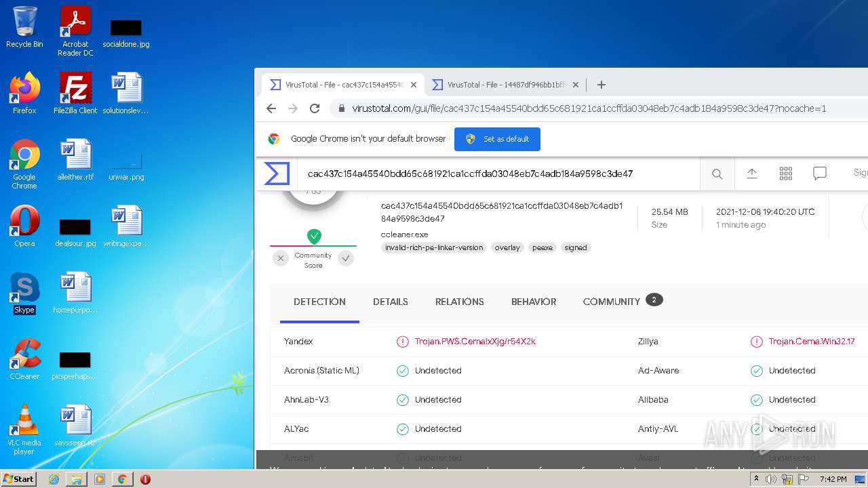Click Set as default button
The image size is (868, 488).
pyautogui.click(x=497, y=139)
